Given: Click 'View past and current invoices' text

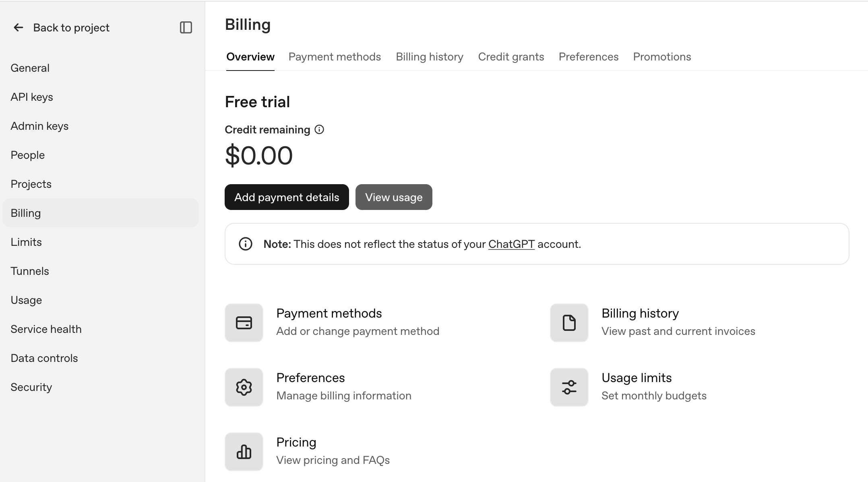Looking at the screenshot, I should (678, 331).
